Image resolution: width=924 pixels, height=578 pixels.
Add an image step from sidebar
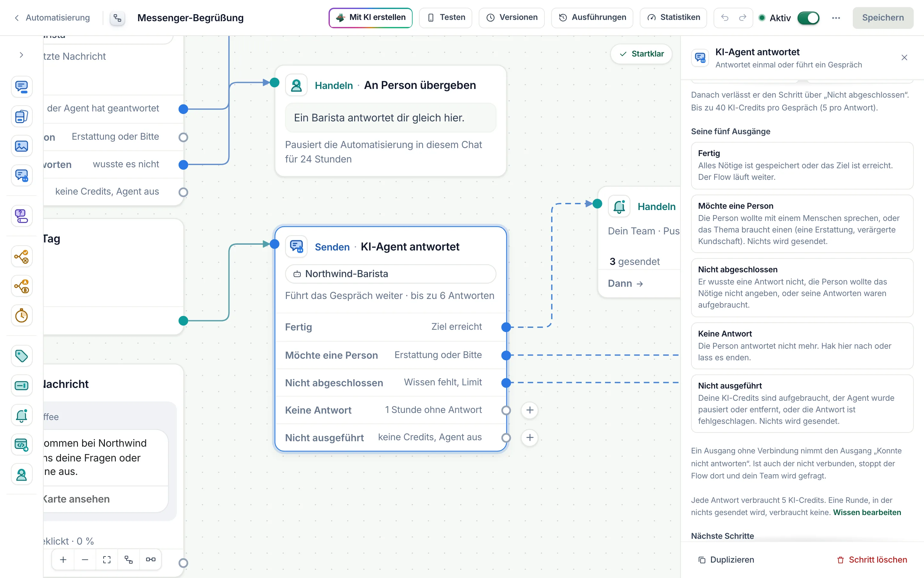point(21,146)
